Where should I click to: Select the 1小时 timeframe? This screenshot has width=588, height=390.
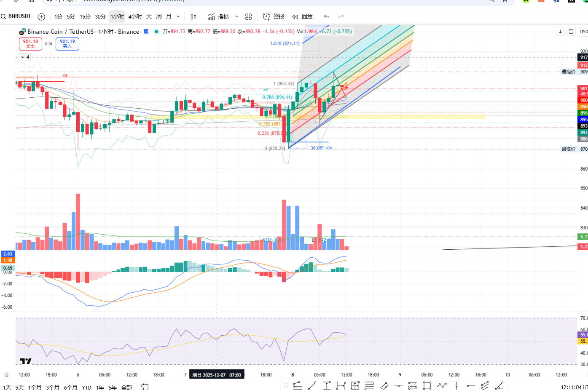click(117, 16)
